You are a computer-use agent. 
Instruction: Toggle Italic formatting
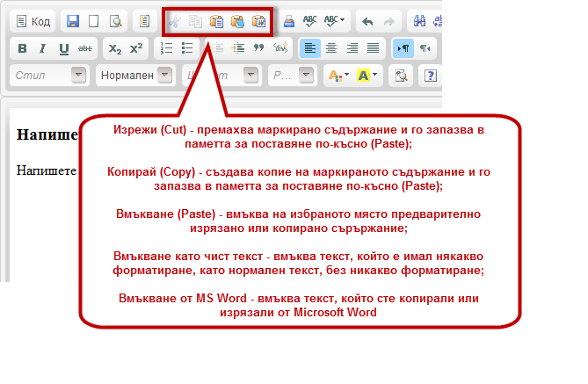[43, 48]
